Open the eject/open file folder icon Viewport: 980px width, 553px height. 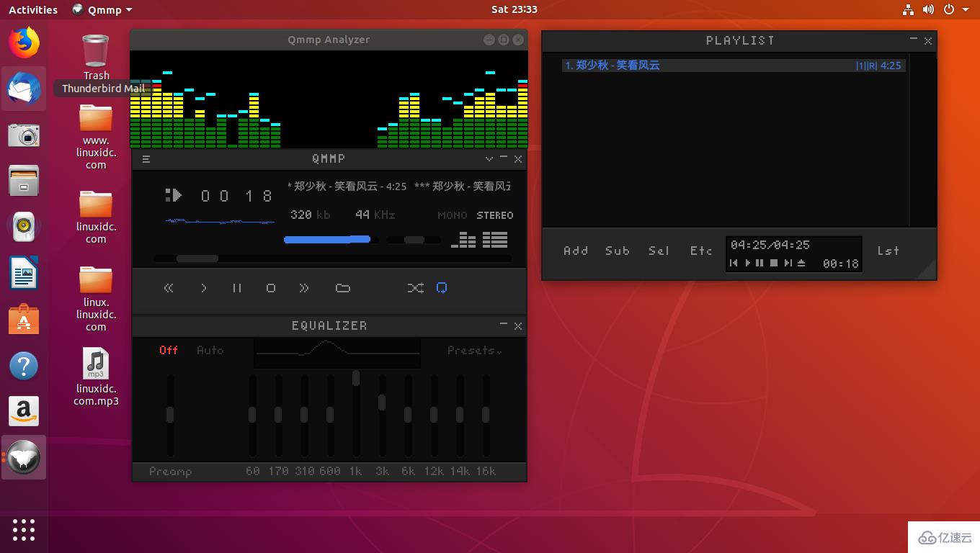(x=343, y=288)
